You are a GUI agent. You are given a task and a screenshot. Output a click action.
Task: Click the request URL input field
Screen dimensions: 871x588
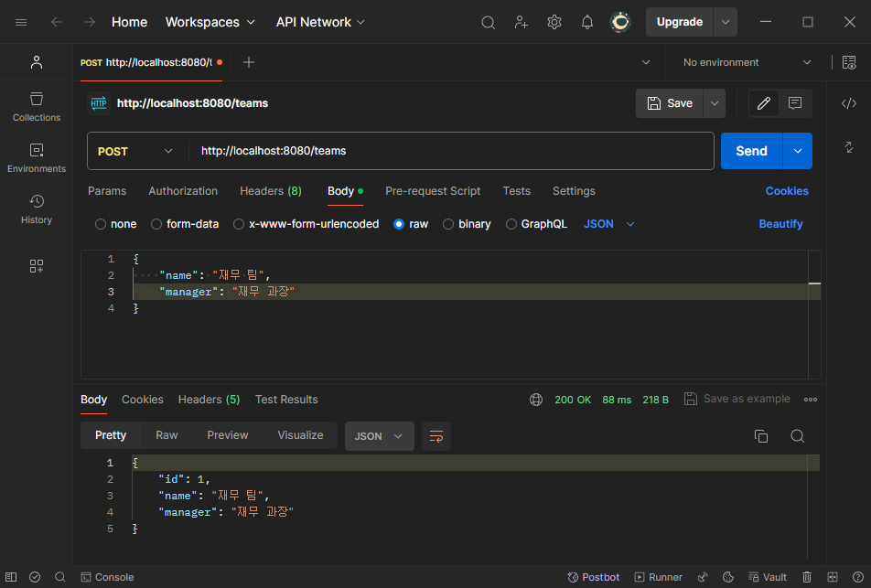(x=451, y=151)
